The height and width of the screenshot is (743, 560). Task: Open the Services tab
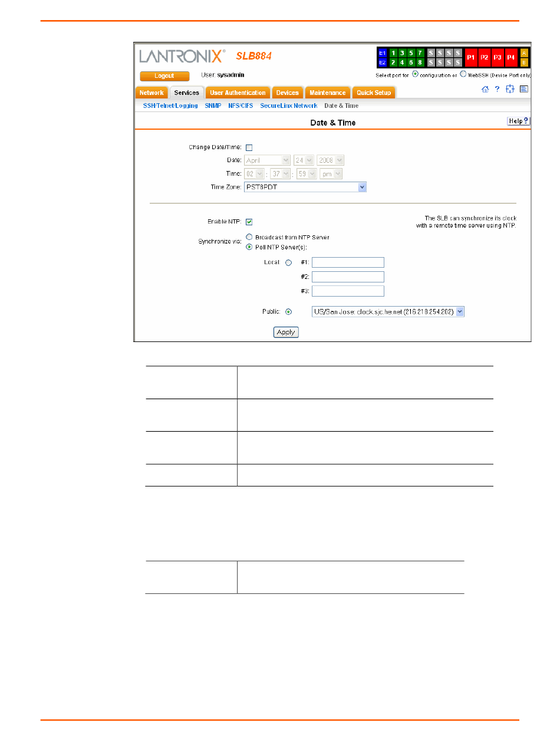(187, 93)
